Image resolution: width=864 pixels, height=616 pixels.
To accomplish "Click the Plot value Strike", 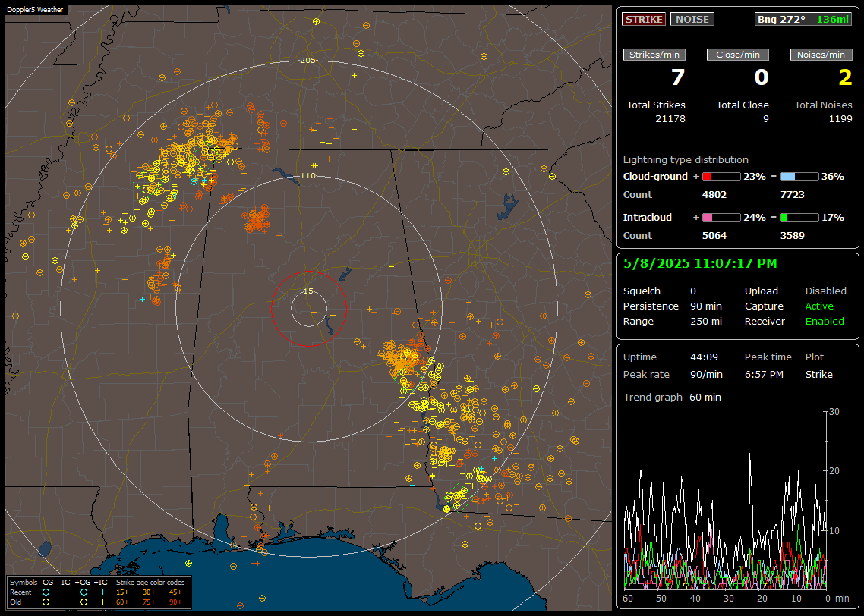I will 818,374.
